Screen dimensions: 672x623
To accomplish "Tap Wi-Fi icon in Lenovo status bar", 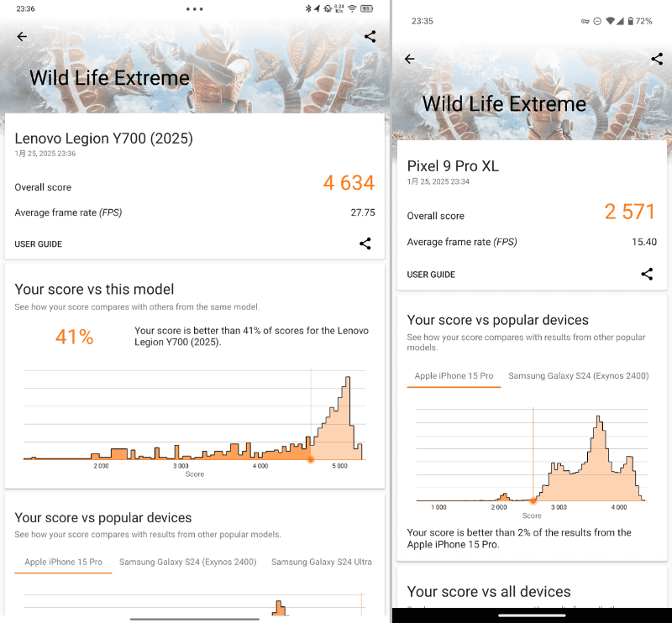I will click(x=352, y=8).
